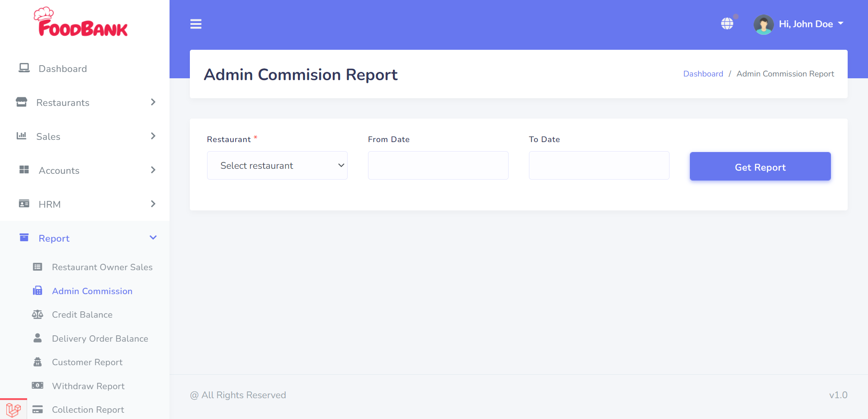Click the Accounts grid icon
Image resolution: width=868 pixels, height=419 pixels.
(x=24, y=170)
